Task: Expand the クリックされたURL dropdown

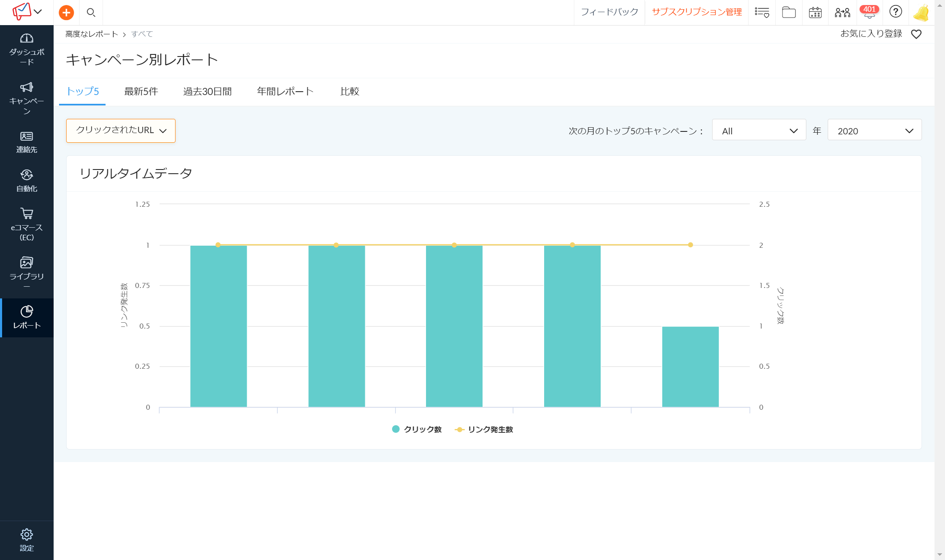Action: point(121,131)
